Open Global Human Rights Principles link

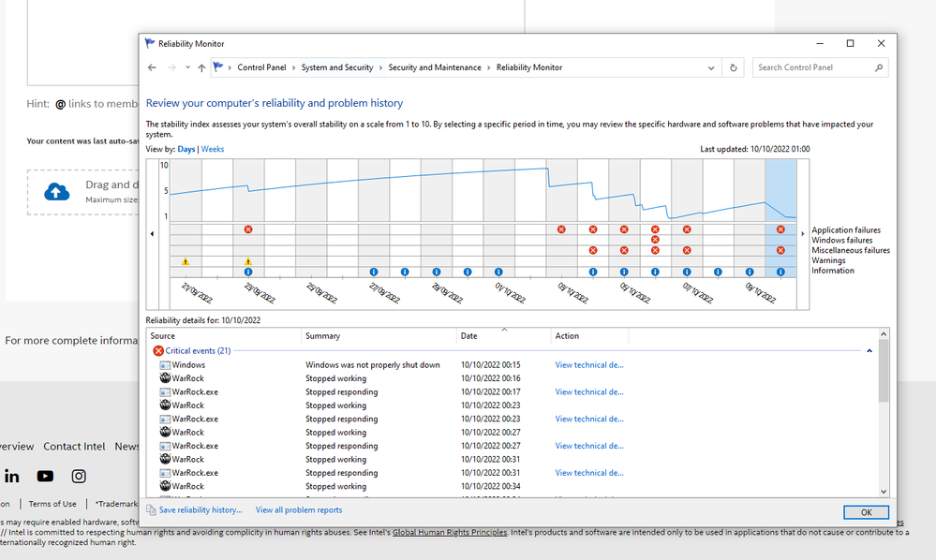tap(450, 532)
